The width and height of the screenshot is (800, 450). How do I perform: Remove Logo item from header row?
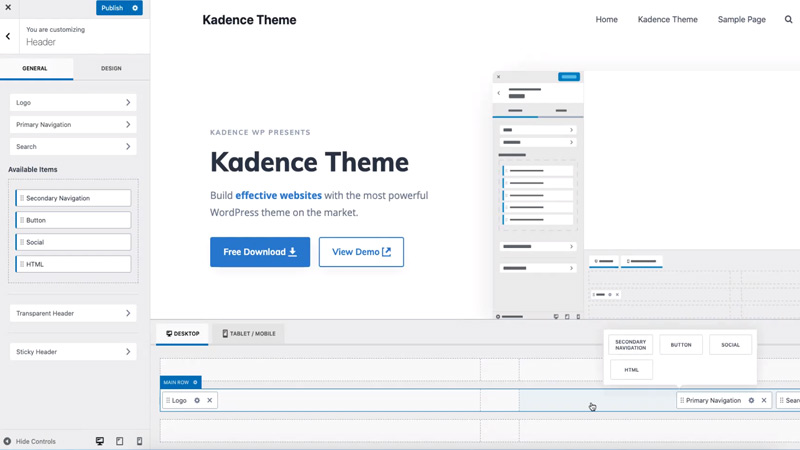210,401
